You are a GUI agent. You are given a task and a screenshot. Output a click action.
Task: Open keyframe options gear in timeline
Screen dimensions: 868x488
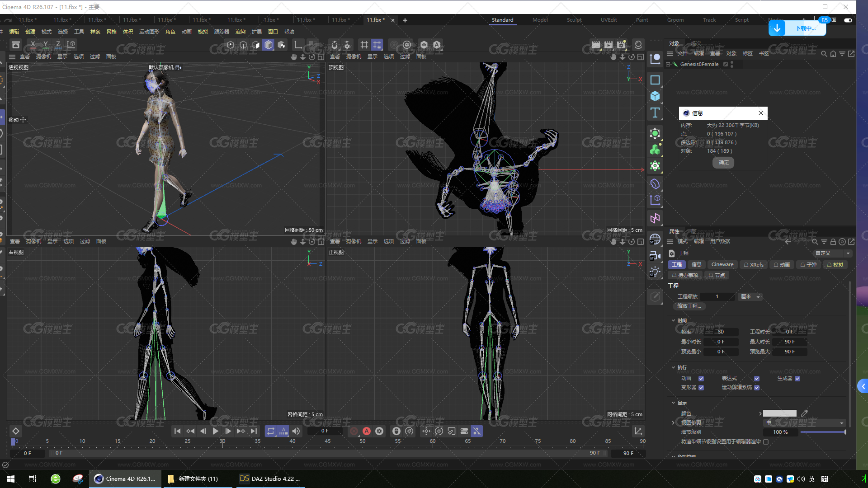379,431
